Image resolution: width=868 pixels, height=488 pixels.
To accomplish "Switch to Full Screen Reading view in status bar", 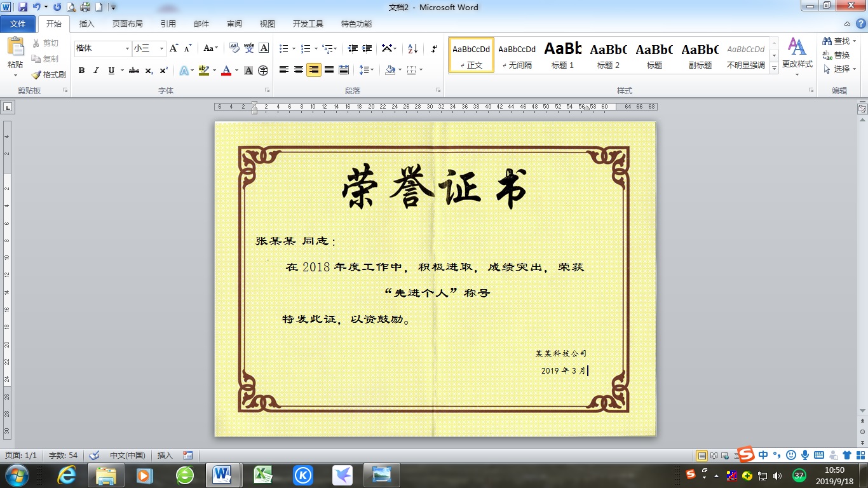I will pos(712,455).
